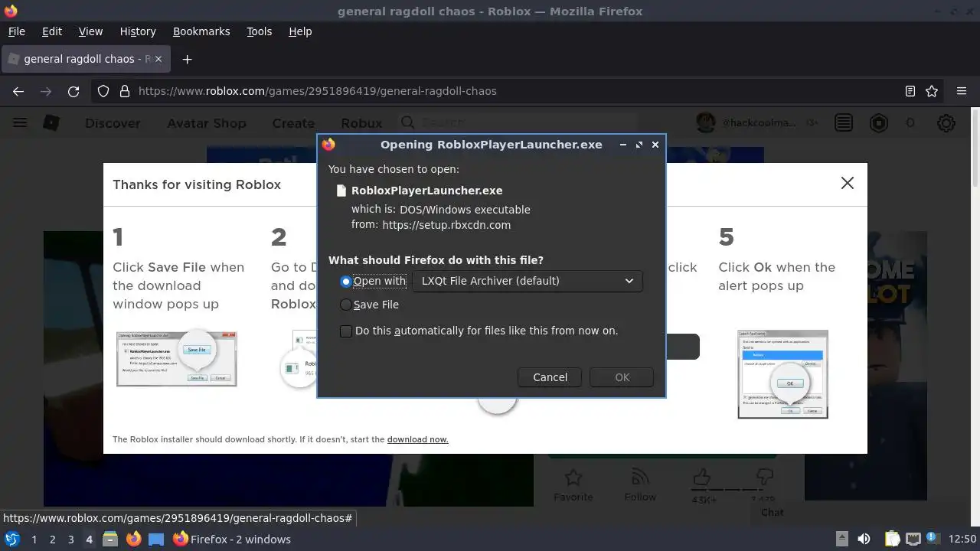This screenshot has height=551, width=980.
Task: Go back one page
Action: [x=18, y=91]
